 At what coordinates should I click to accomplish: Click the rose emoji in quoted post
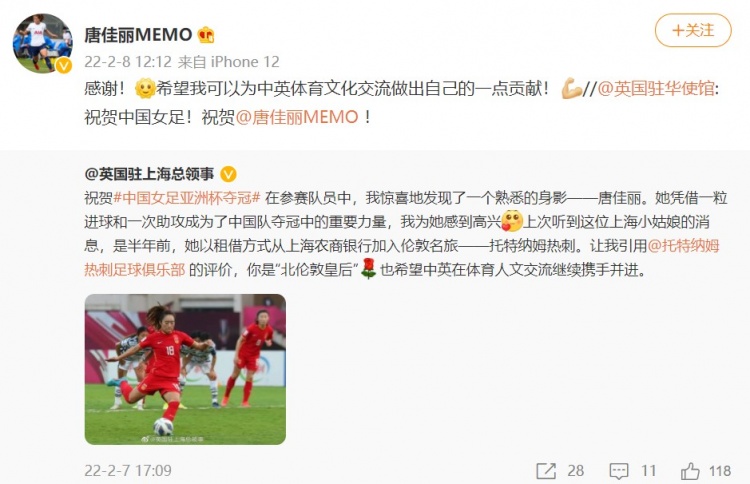pos(368,269)
